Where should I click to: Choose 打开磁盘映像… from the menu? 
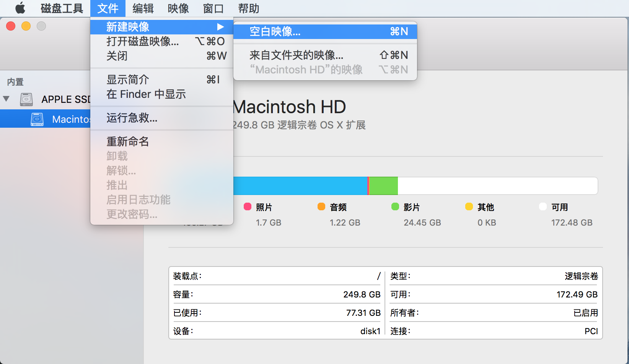(x=162, y=41)
